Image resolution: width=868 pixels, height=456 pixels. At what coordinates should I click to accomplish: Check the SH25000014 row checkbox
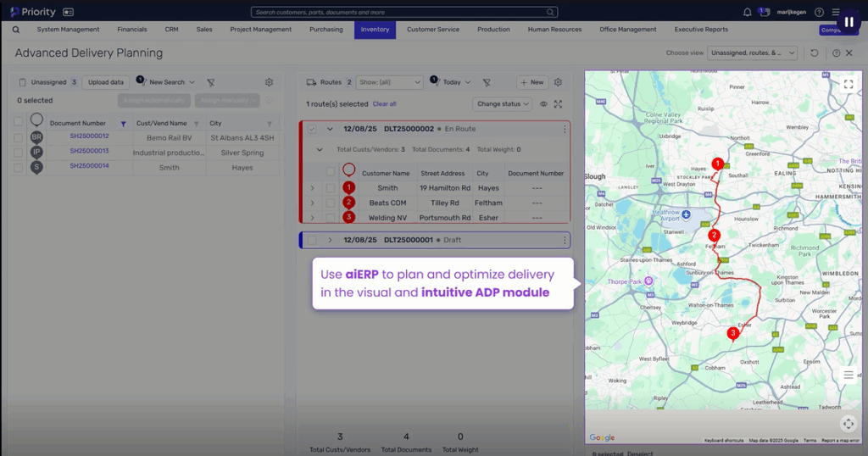(19, 167)
